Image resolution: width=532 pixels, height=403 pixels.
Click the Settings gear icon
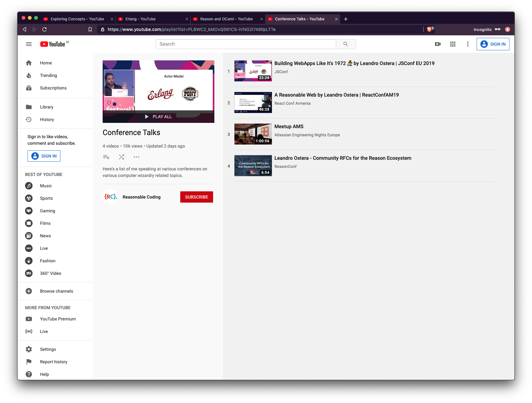[x=29, y=349]
